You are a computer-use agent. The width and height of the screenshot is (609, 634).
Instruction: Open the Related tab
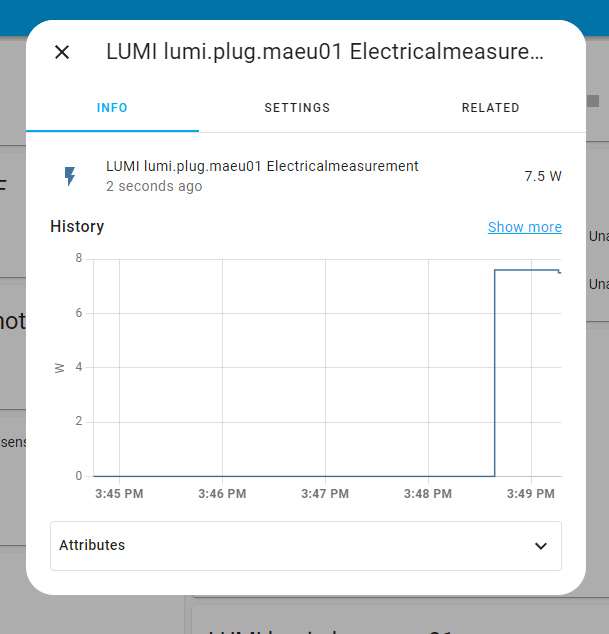(490, 108)
